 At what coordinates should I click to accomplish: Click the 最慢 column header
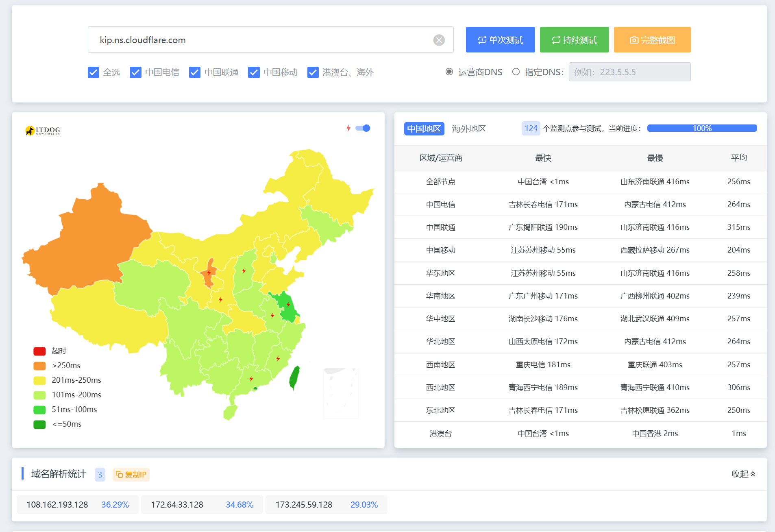click(655, 158)
